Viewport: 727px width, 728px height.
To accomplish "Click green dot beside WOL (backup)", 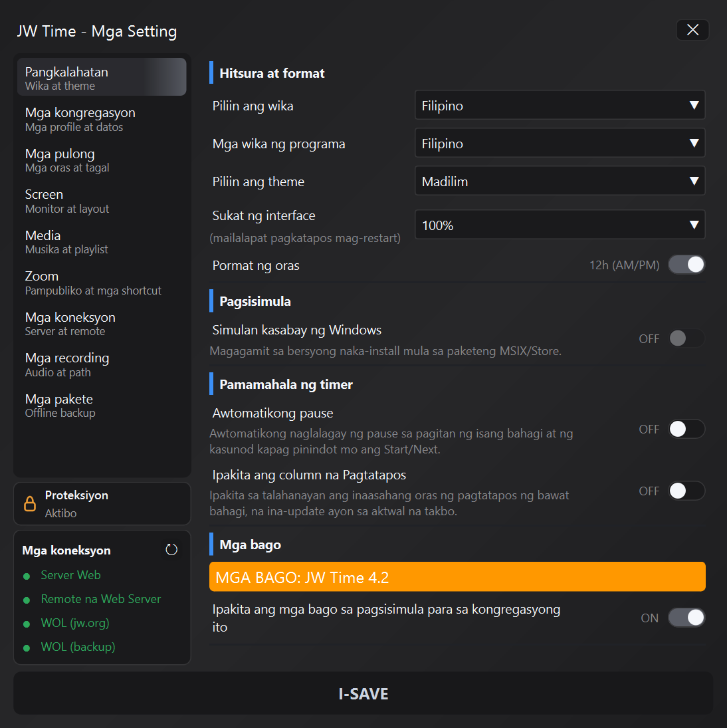I will (27, 648).
